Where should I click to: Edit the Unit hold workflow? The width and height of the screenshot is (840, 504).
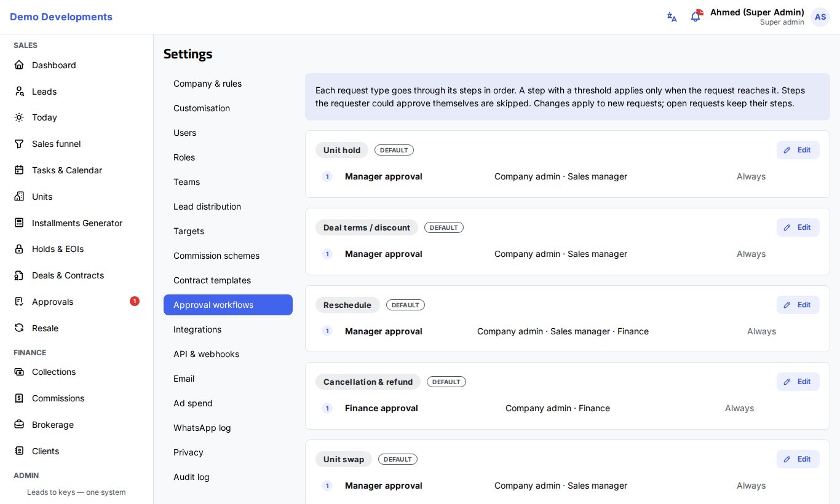pyautogui.click(x=798, y=150)
